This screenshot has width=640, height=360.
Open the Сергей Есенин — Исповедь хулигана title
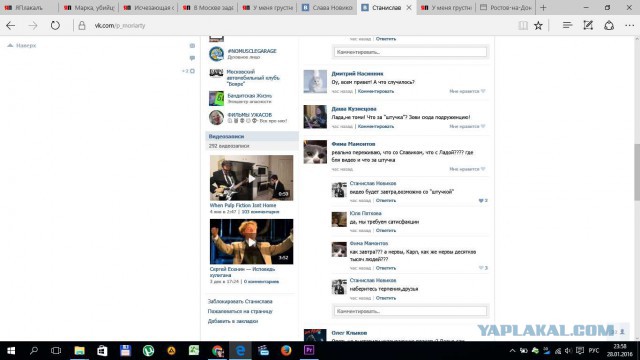coord(242,272)
